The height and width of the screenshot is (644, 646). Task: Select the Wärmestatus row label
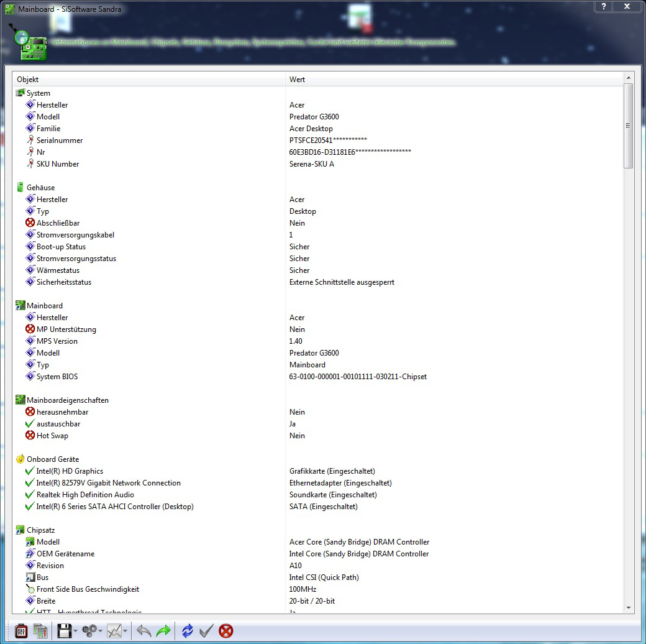pyautogui.click(x=58, y=270)
